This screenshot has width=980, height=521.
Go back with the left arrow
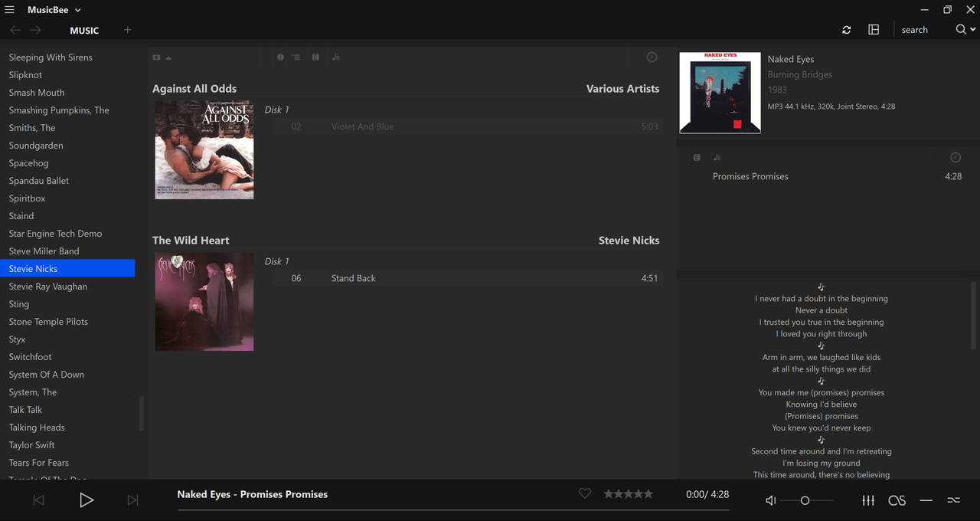tap(15, 30)
